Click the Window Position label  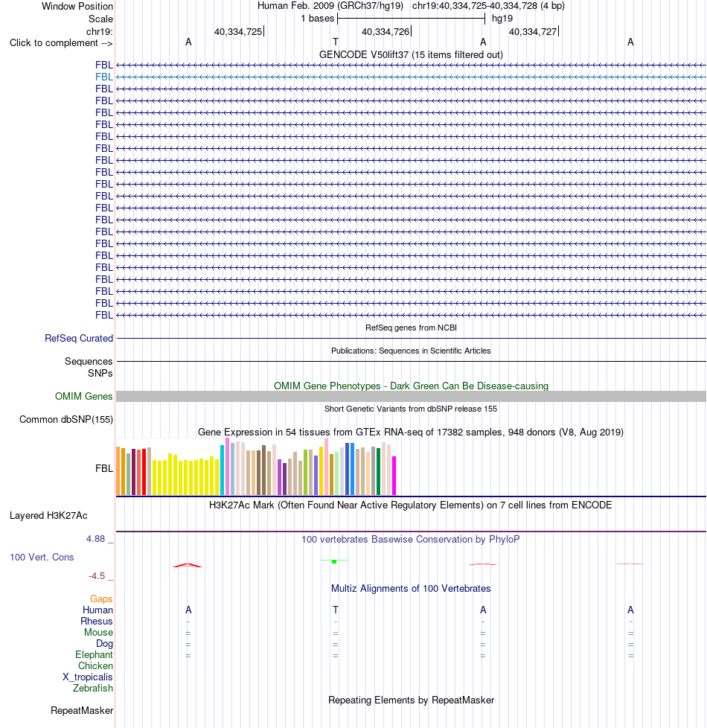point(77,6)
